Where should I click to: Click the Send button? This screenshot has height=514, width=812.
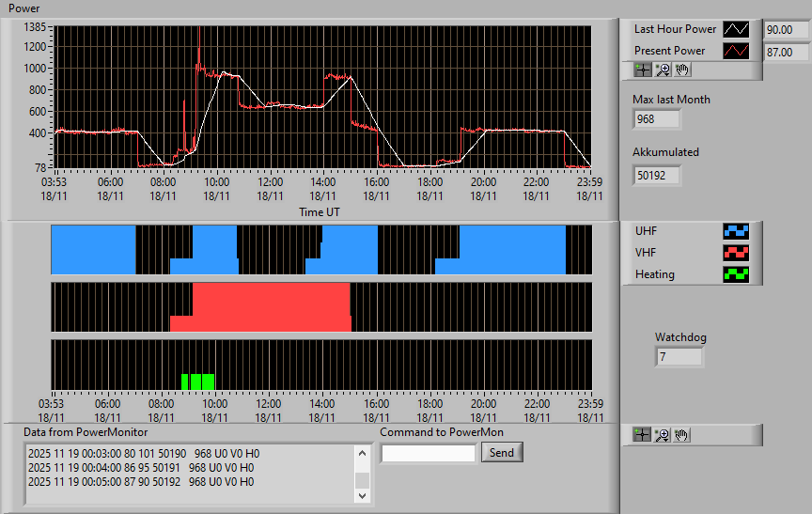pyautogui.click(x=502, y=452)
